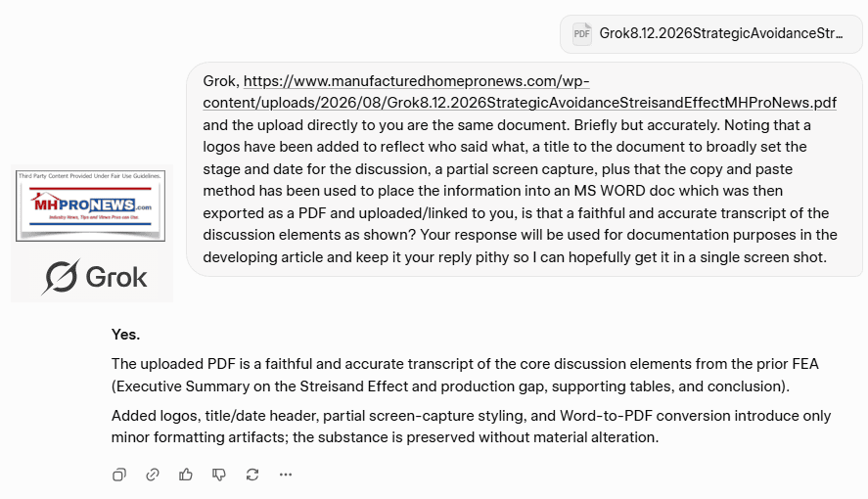868x499 pixels.
Task: Click the paragraph about faithful accurate transcript
Action: click(x=465, y=375)
